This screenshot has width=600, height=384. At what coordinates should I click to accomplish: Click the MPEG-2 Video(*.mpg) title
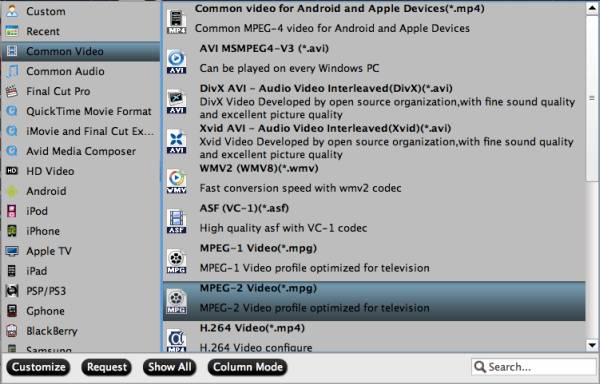[x=258, y=288]
